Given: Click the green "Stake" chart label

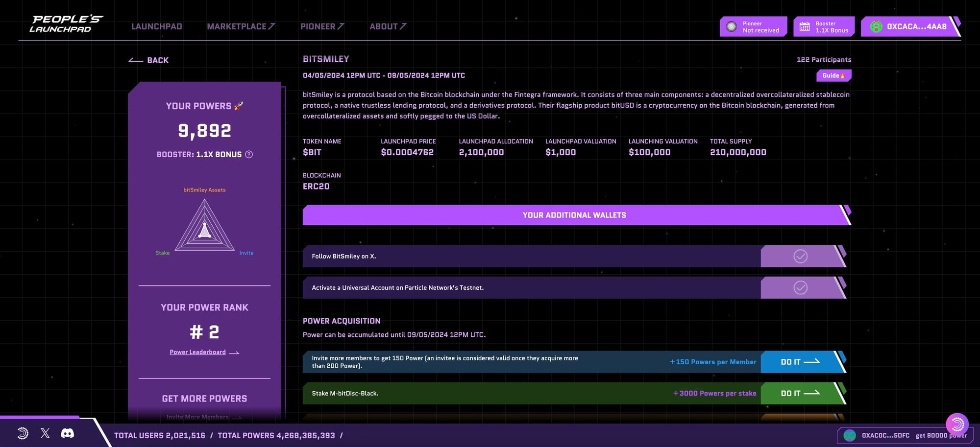Looking at the screenshot, I should coord(163,253).
